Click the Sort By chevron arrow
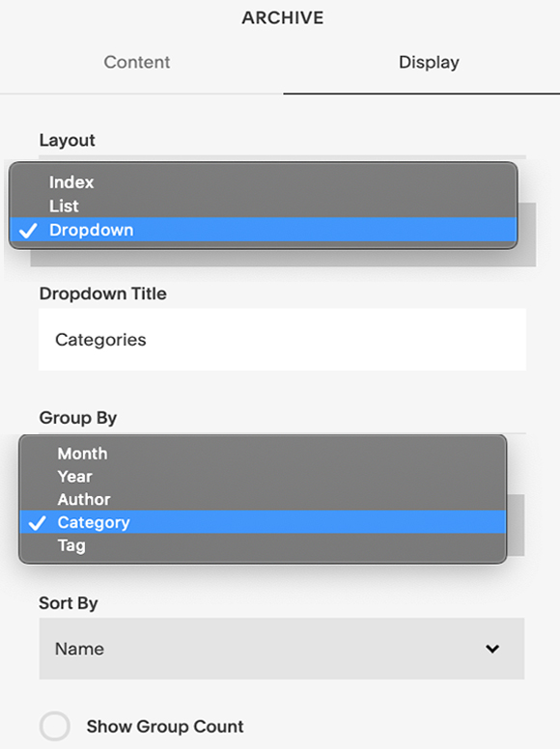This screenshot has height=749, width=560. pos(492,649)
